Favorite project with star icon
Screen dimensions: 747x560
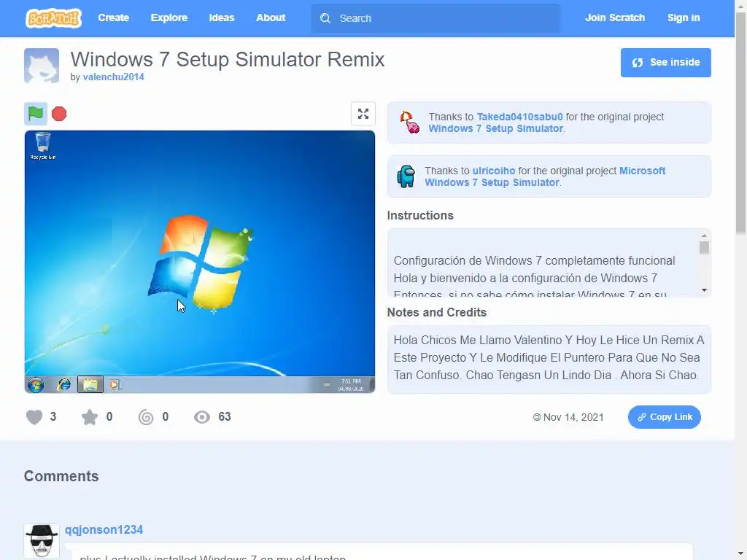coord(90,417)
